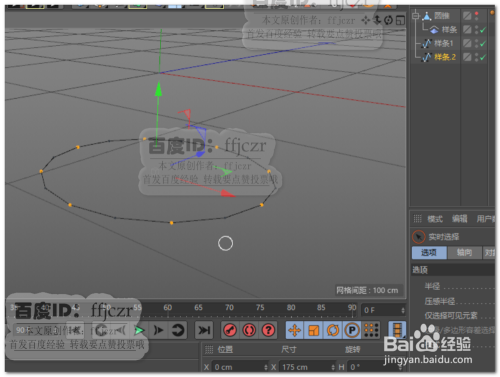The height and width of the screenshot is (377, 500).
Task: Click the bottom-most orange spline point
Action: [171, 223]
